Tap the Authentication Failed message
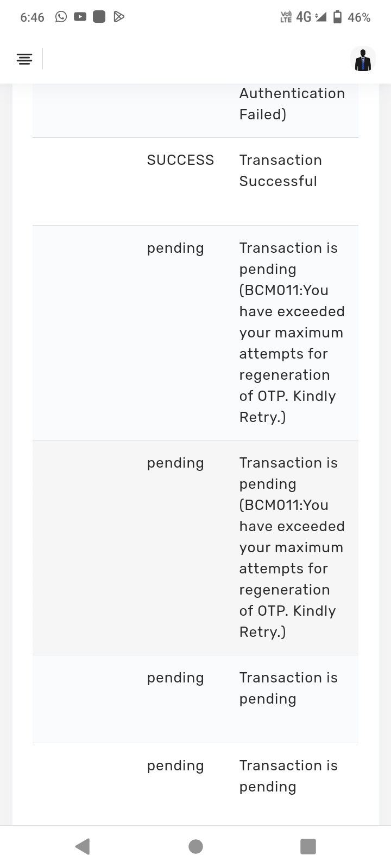The width and height of the screenshot is (391, 868). (x=292, y=104)
